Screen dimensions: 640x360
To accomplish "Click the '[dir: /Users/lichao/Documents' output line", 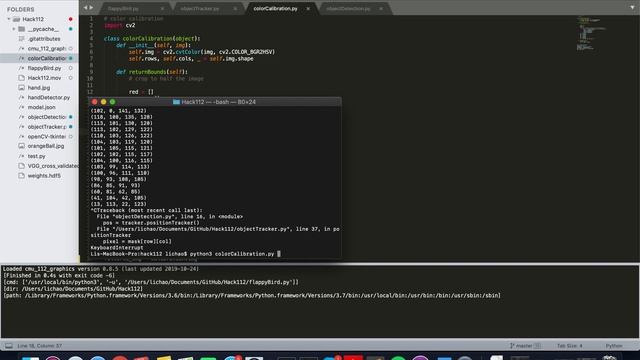I will (73, 289).
